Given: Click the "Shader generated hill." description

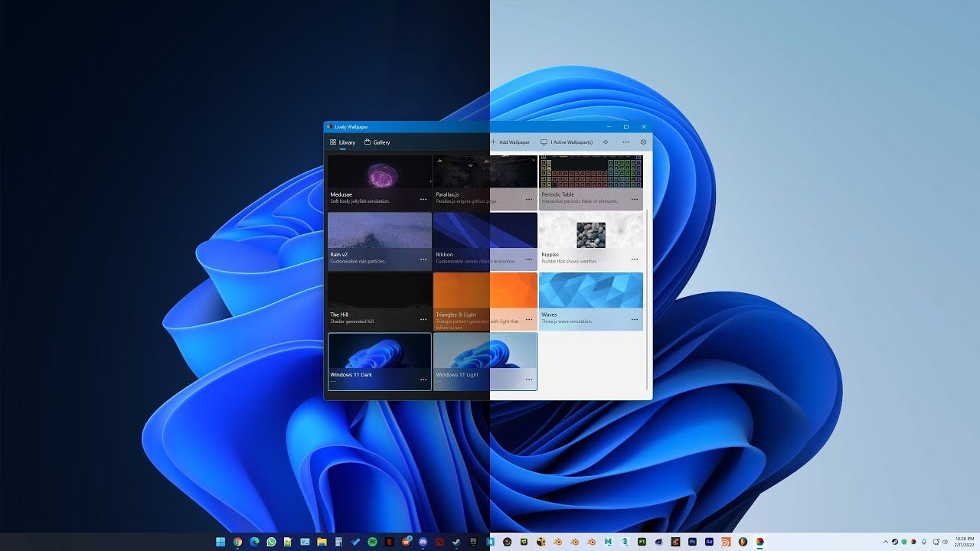Looking at the screenshot, I should tap(353, 321).
